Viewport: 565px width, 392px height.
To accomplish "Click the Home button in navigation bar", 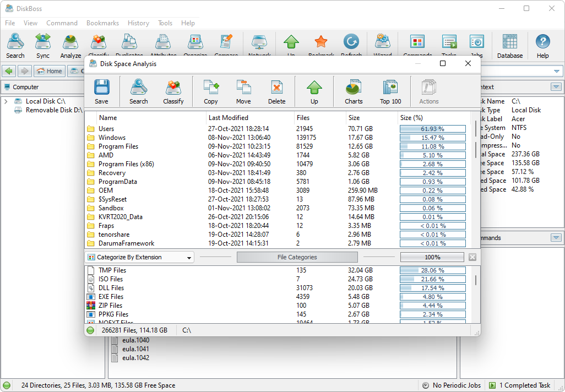I will click(x=50, y=71).
